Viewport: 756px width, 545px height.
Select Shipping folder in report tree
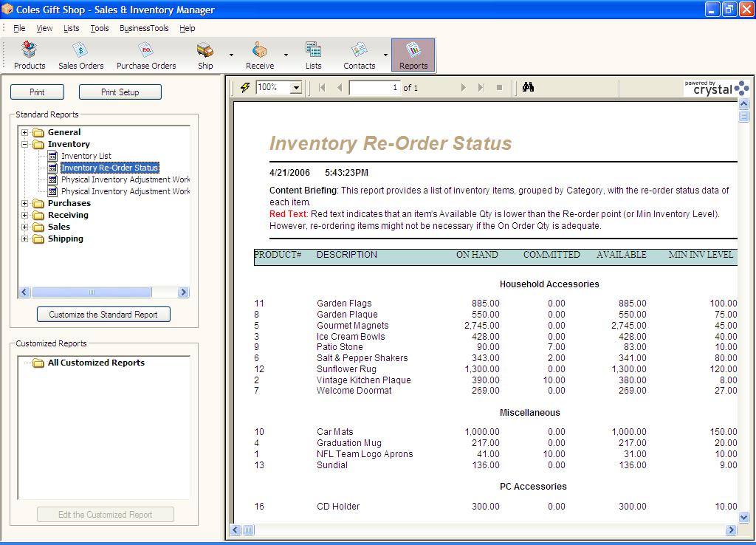click(66, 239)
